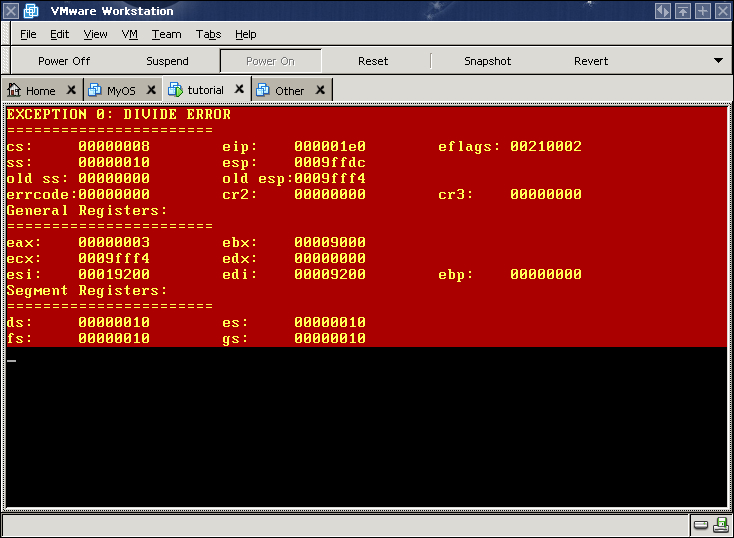Open the Team menu

pyautogui.click(x=167, y=34)
